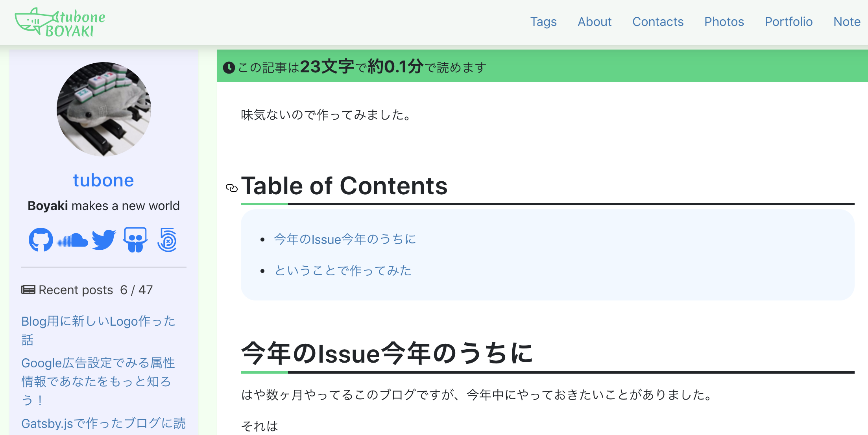This screenshot has height=435, width=868.
Task: Click the anchor link icon beside Table of Contents
Action: pyautogui.click(x=232, y=188)
